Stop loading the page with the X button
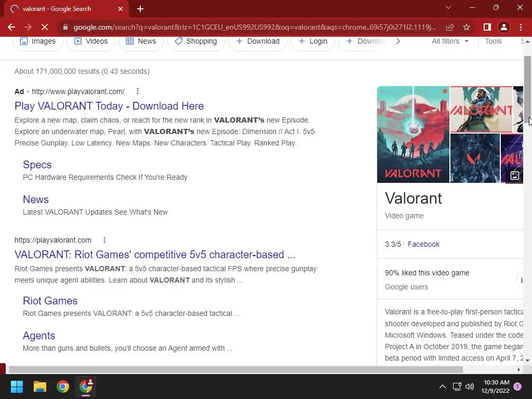Viewport: 532px width, 399px height. pos(45,27)
